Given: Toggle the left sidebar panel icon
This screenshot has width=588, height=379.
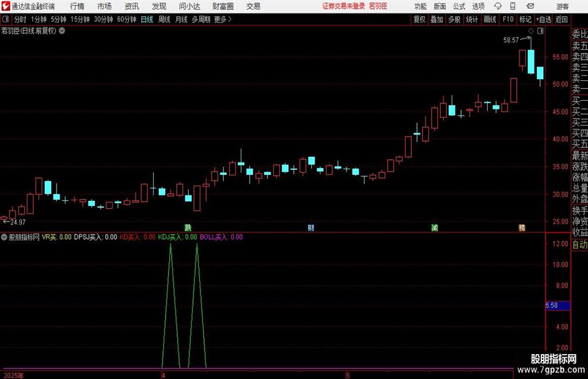Looking at the screenshot, I should click(x=6, y=19).
